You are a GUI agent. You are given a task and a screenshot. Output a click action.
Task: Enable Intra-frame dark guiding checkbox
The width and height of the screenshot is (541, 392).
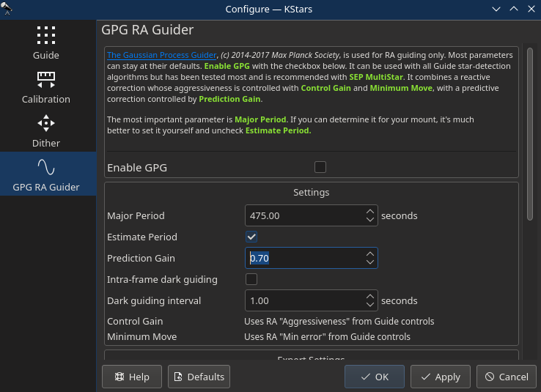(x=251, y=279)
